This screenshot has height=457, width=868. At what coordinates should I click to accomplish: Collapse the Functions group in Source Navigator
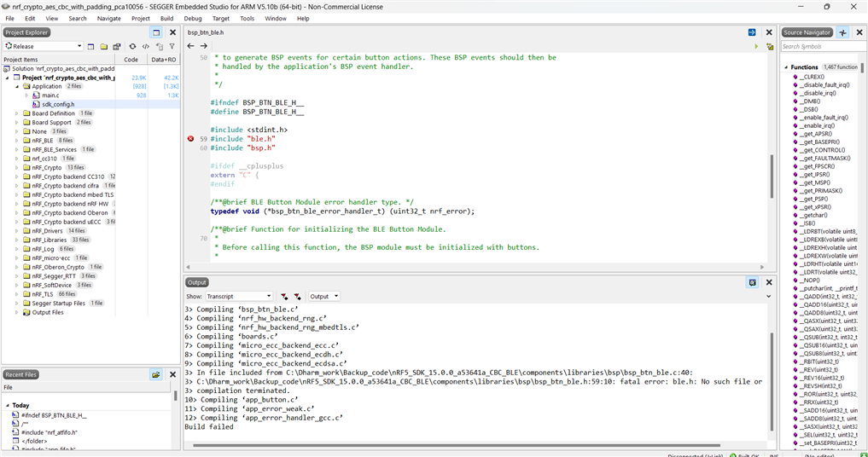click(786, 67)
